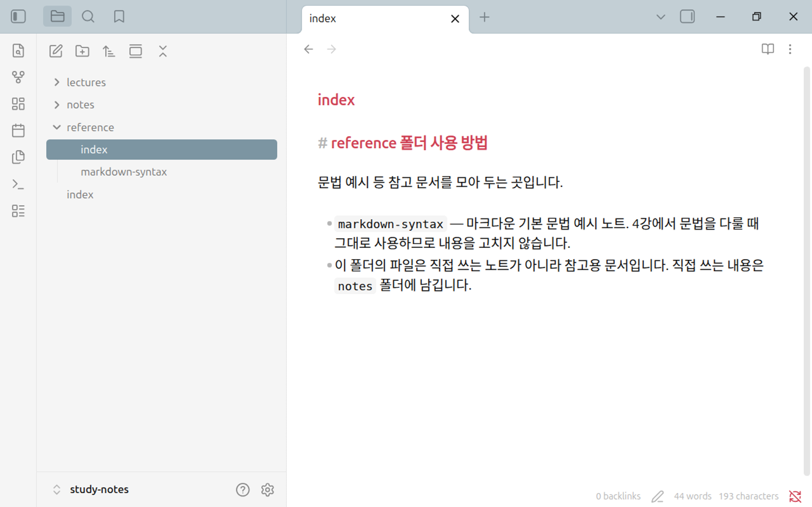Show the 0 backlinks status item
Image resolution: width=812 pixels, height=507 pixels.
618,496
